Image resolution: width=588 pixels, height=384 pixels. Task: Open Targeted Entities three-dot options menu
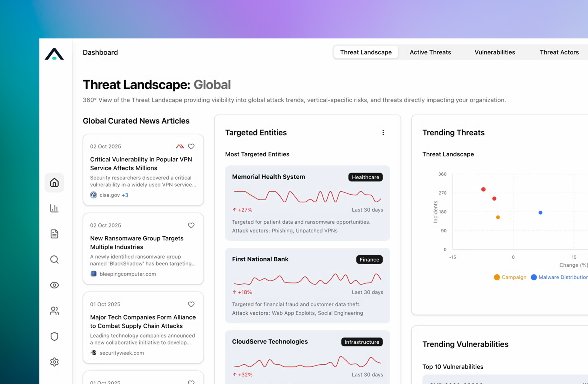click(x=383, y=132)
